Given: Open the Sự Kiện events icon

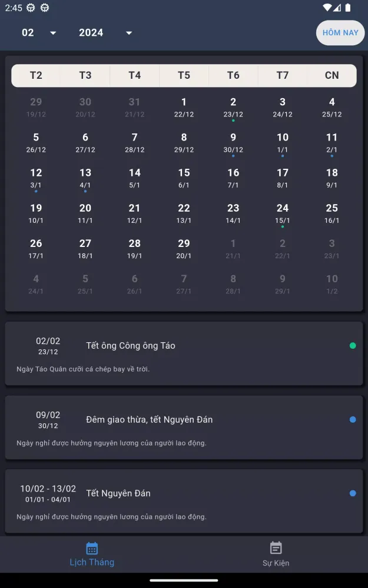Looking at the screenshot, I should pyautogui.click(x=276, y=548).
